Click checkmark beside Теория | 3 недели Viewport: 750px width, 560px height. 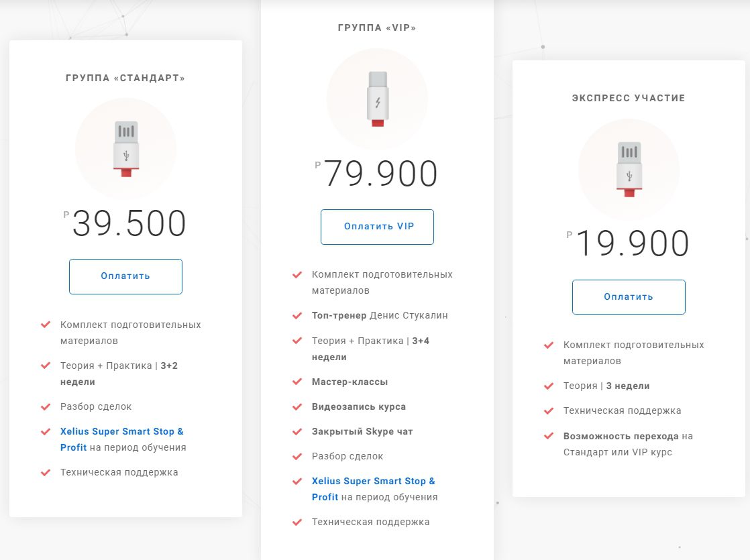click(549, 386)
